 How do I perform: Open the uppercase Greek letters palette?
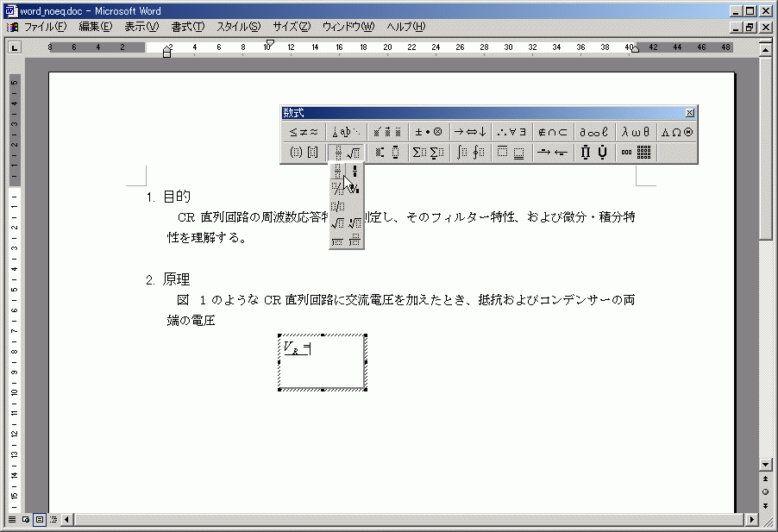[677, 132]
